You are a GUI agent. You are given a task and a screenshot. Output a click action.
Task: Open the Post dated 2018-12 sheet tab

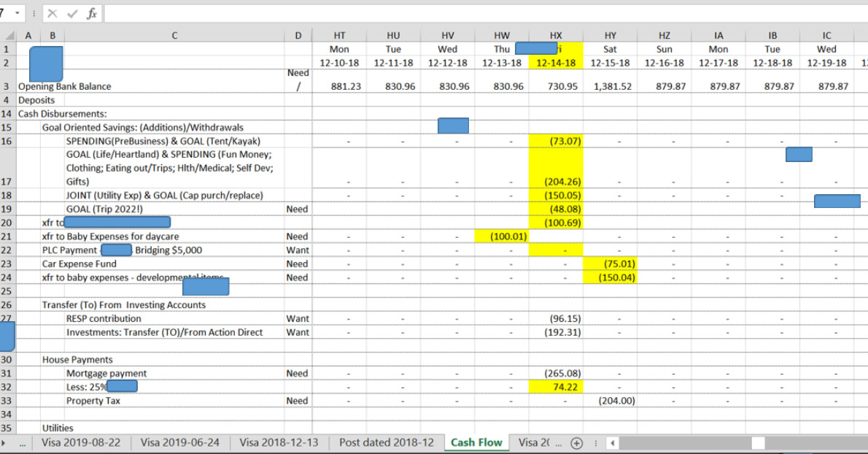386,442
